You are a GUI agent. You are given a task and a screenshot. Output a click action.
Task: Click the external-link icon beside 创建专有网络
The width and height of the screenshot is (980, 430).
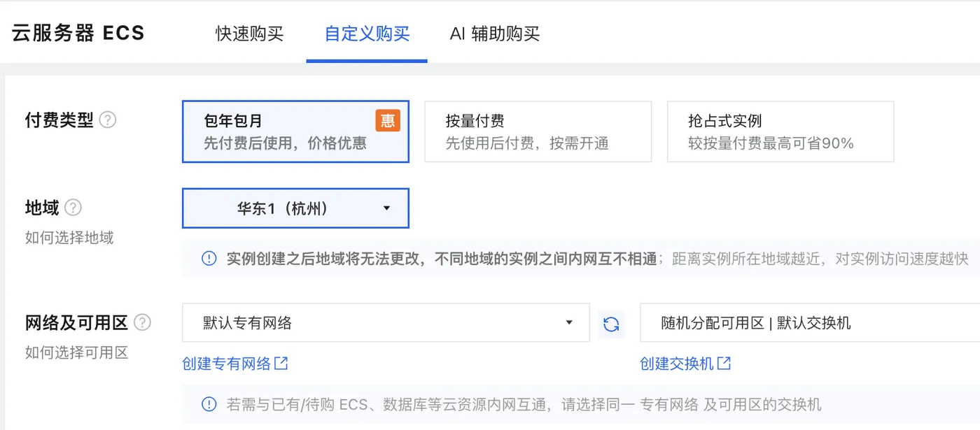pyautogui.click(x=281, y=364)
